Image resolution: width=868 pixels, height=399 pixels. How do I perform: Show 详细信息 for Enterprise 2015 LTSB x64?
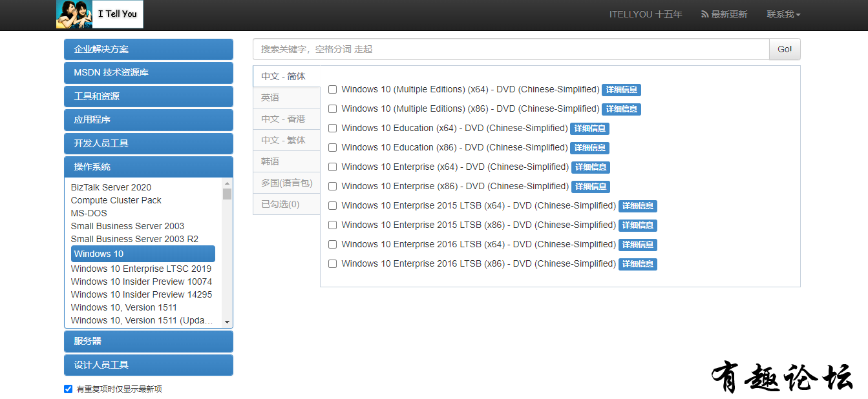click(x=638, y=206)
